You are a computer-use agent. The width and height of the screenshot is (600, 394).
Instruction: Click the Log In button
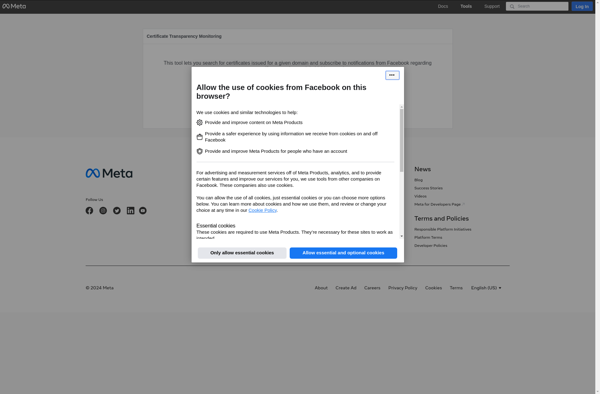coord(582,6)
